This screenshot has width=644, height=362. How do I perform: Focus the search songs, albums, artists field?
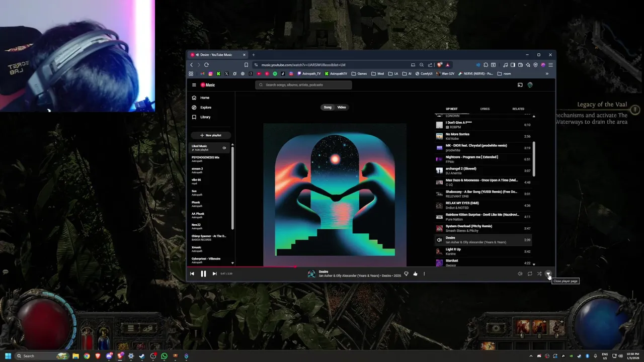(303, 85)
